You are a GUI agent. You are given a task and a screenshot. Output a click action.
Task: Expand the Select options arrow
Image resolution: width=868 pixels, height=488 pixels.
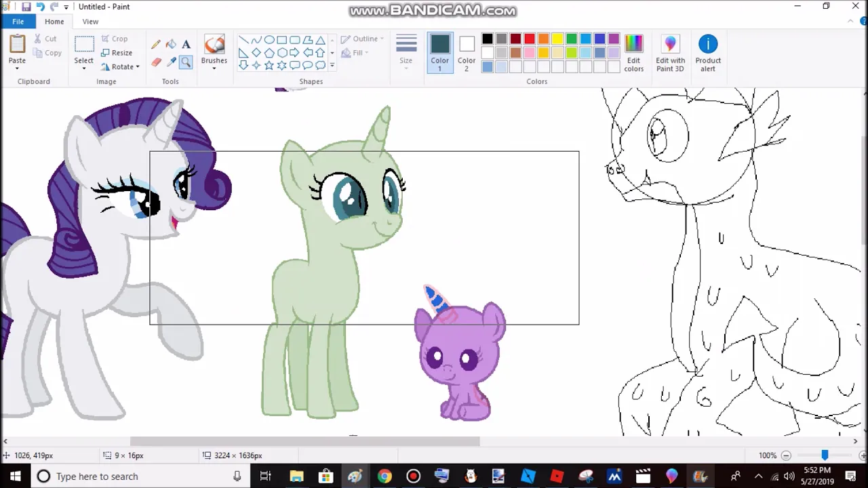(84, 68)
